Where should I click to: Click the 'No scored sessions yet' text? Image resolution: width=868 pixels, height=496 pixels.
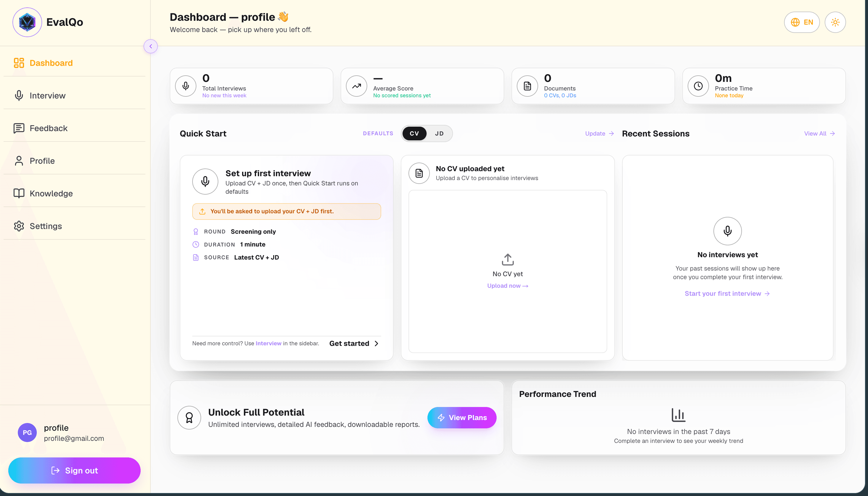click(402, 96)
